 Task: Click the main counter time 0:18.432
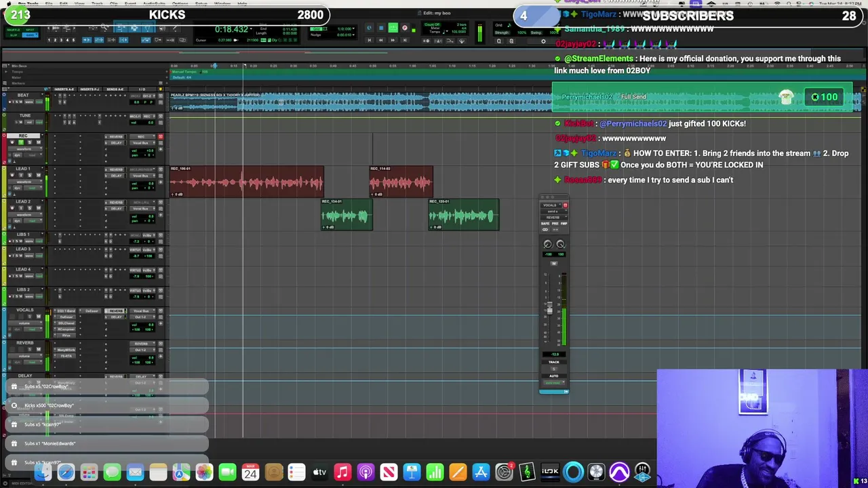pos(231,29)
